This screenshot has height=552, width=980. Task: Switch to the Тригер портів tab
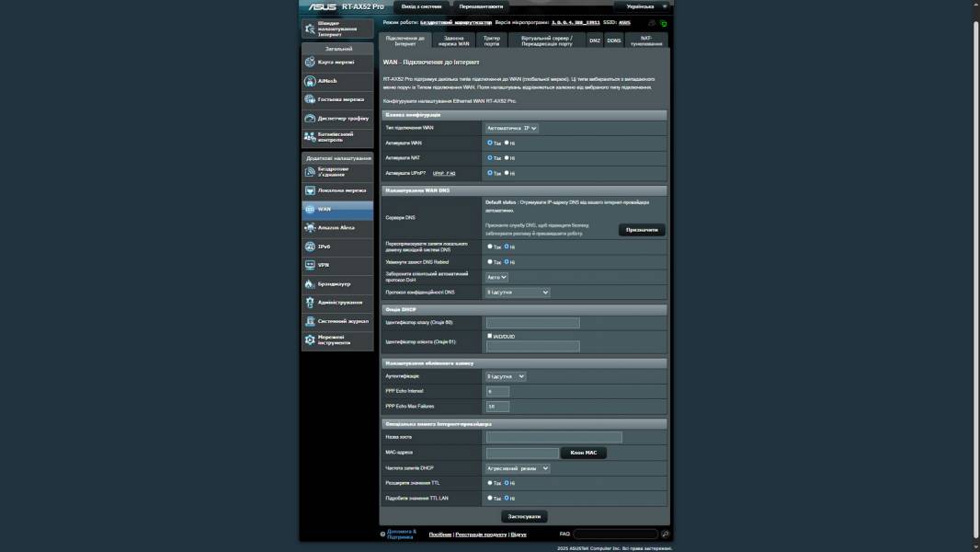[492, 40]
